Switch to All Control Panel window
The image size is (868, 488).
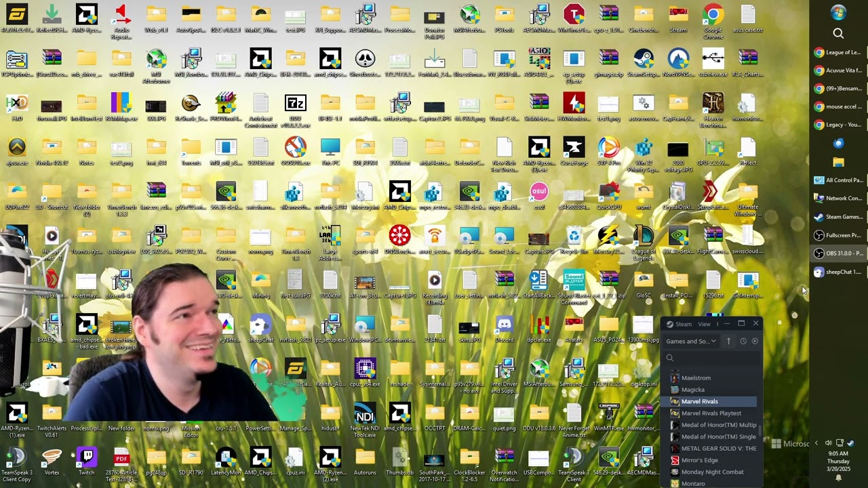838,180
